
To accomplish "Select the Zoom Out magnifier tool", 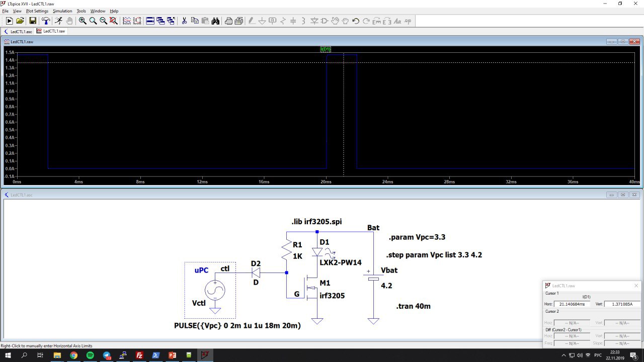I will click(103, 21).
